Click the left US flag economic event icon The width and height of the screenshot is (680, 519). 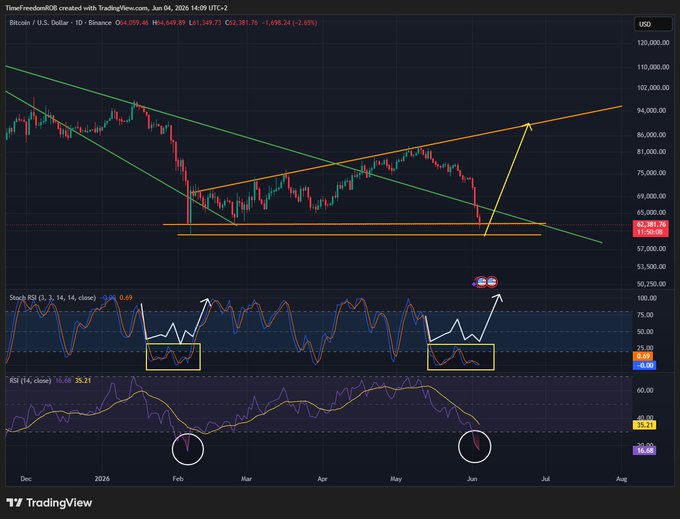481,283
